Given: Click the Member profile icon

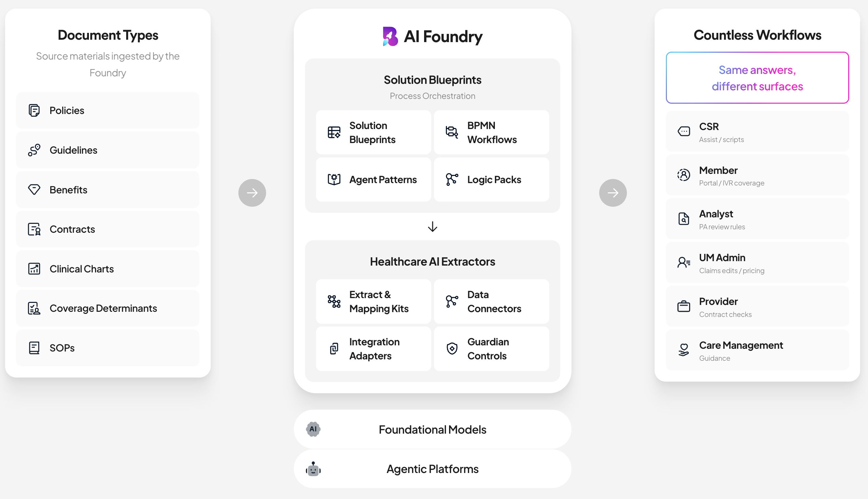Looking at the screenshot, I should tap(683, 175).
